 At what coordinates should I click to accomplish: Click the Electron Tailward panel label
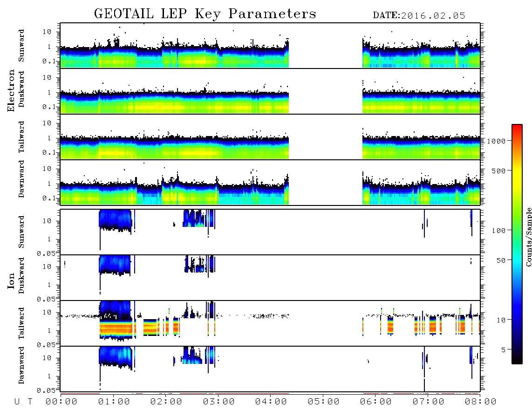pos(21,137)
